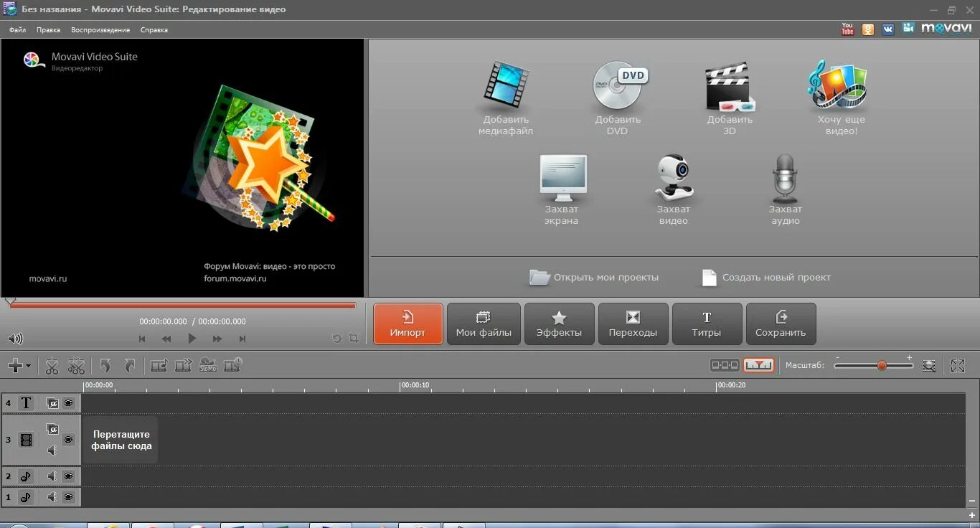
Task: Switch to the Мои файлы tab
Action: coord(484,324)
